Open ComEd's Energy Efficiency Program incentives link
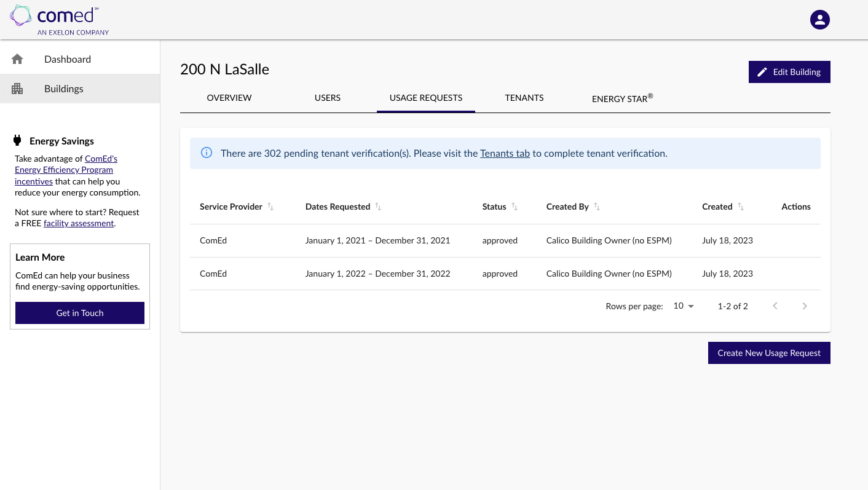The height and width of the screenshot is (490, 868). 66,170
